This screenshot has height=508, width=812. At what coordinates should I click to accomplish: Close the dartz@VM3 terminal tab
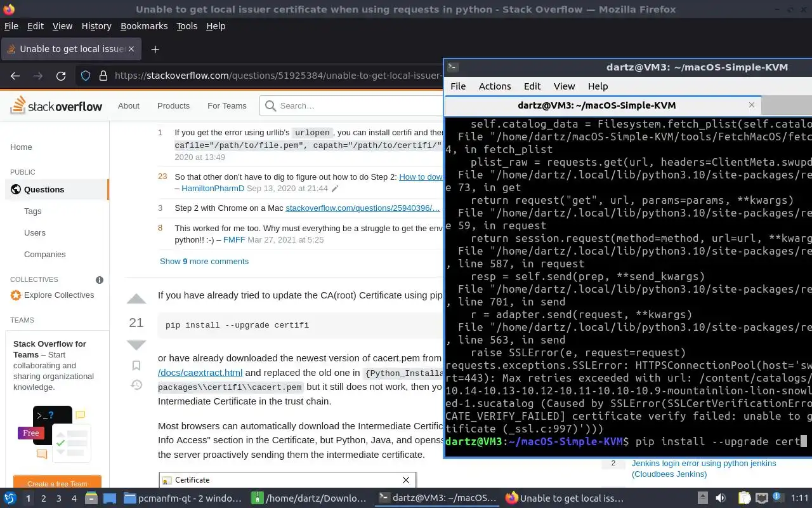click(x=752, y=105)
